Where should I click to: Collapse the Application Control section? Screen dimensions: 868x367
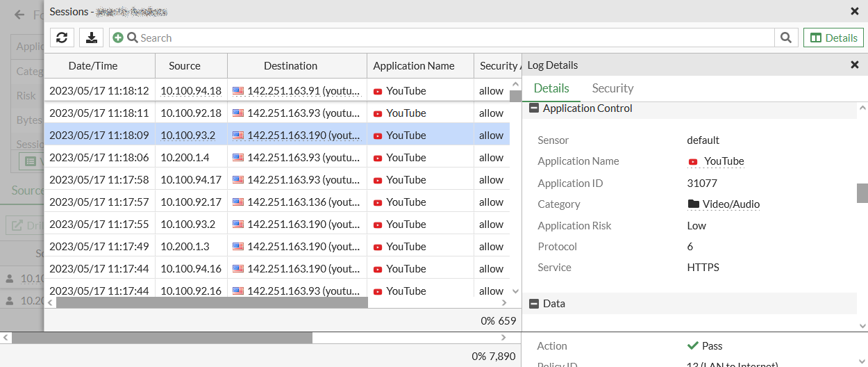click(534, 108)
